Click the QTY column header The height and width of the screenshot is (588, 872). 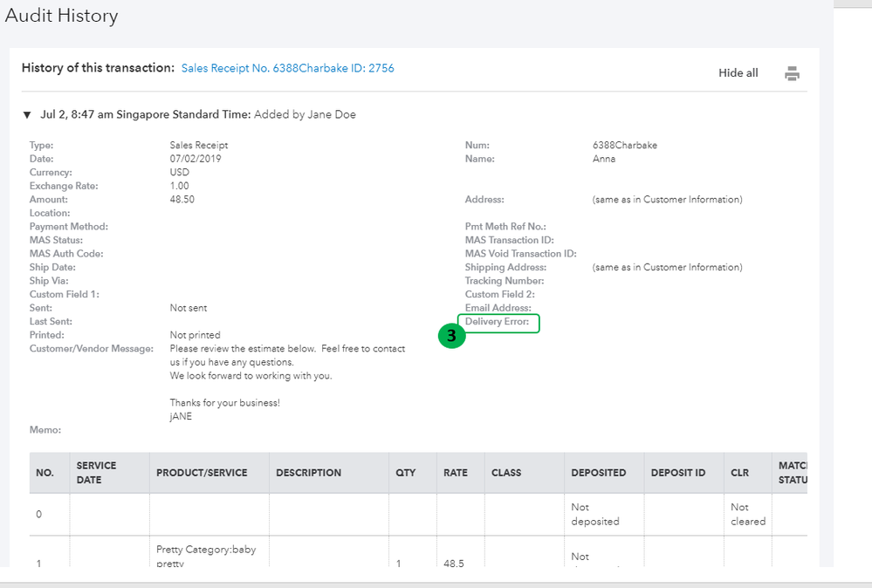point(405,473)
